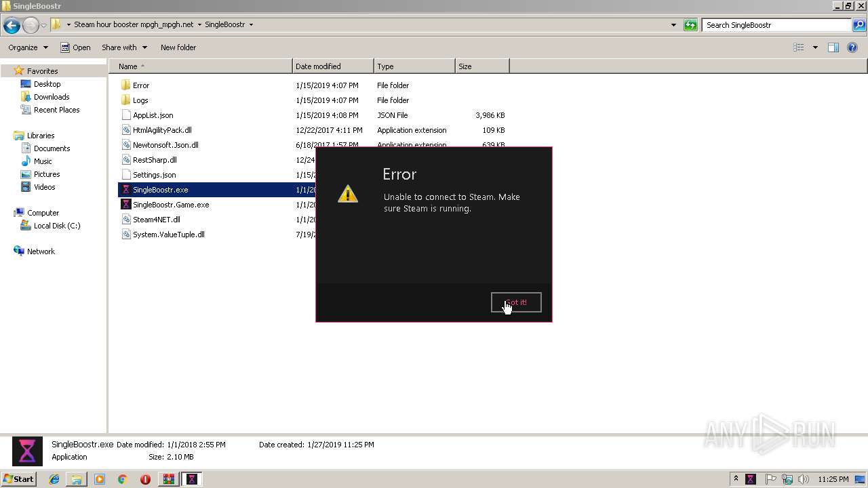Sort by Date modified column header
The image size is (868, 488).
pos(333,66)
